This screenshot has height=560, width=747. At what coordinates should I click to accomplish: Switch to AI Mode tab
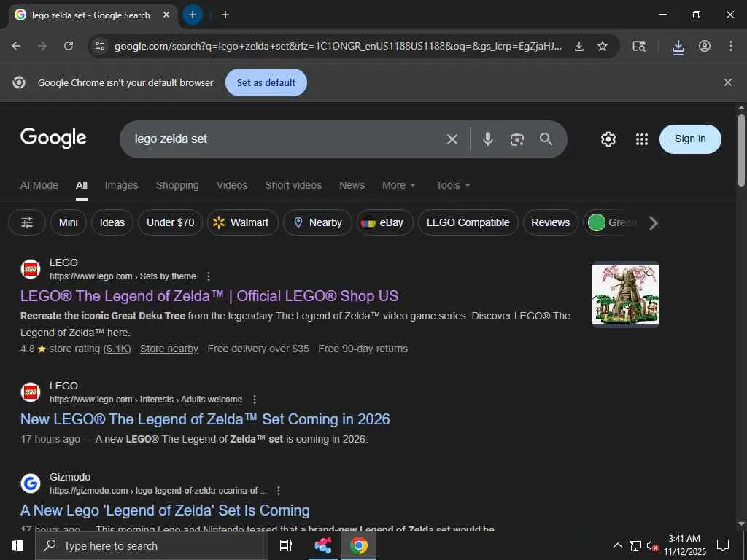(39, 185)
